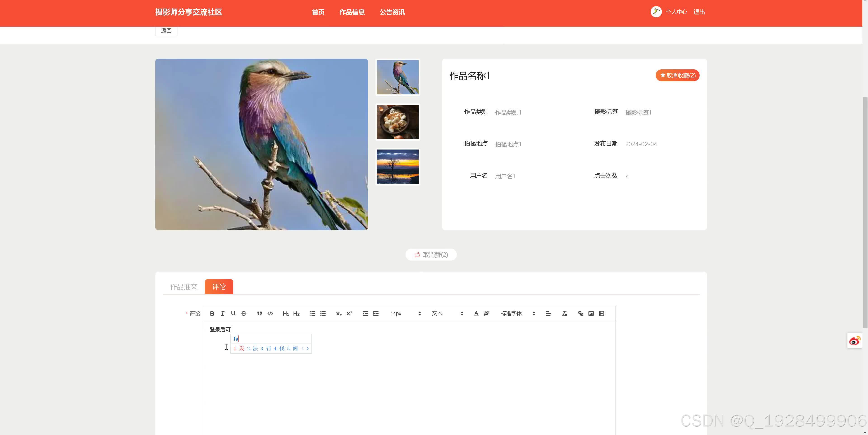Image resolution: width=868 pixels, height=435 pixels.
Task: Click the 取消收藏(2) button
Action: pos(677,75)
